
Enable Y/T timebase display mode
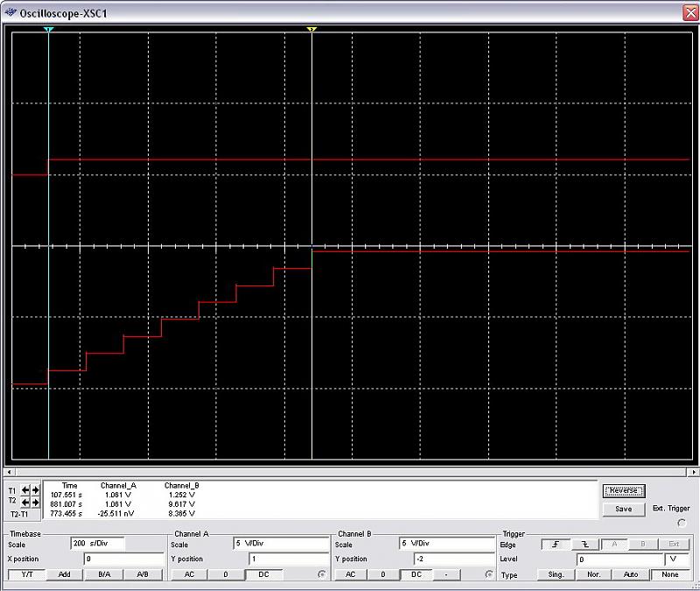[25, 574]
